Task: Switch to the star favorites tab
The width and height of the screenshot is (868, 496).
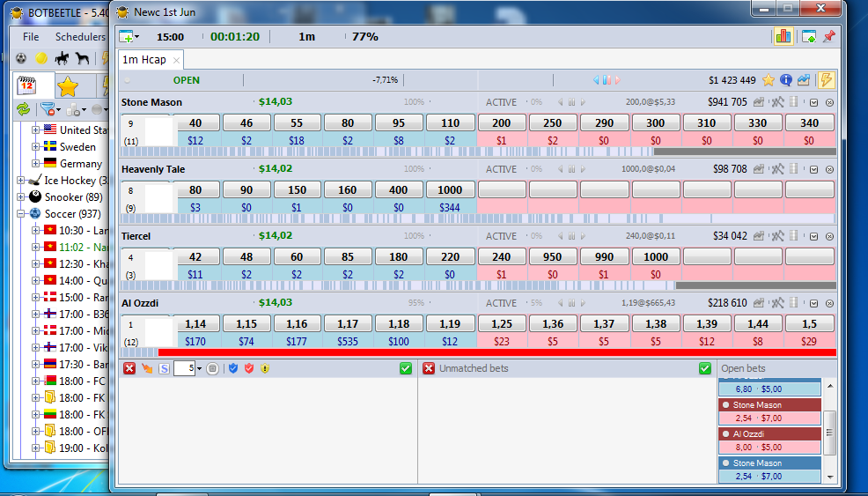Action: click(68, 86)
